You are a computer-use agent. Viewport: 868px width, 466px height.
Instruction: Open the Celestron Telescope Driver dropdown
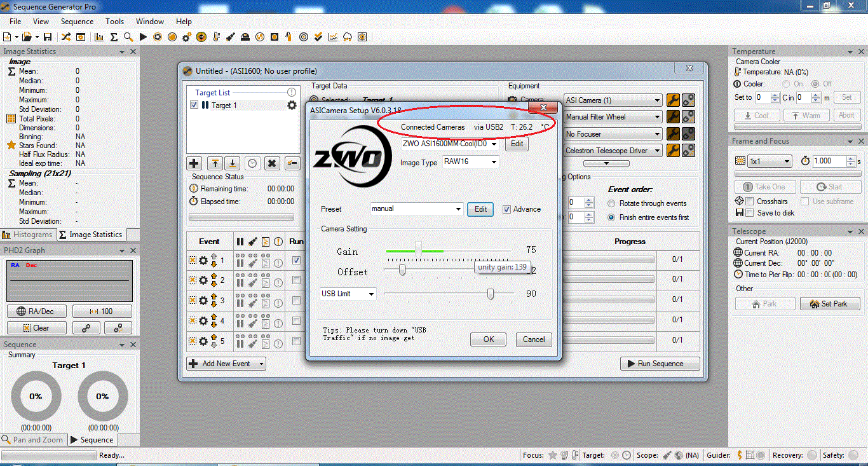(x=613, y=151)
